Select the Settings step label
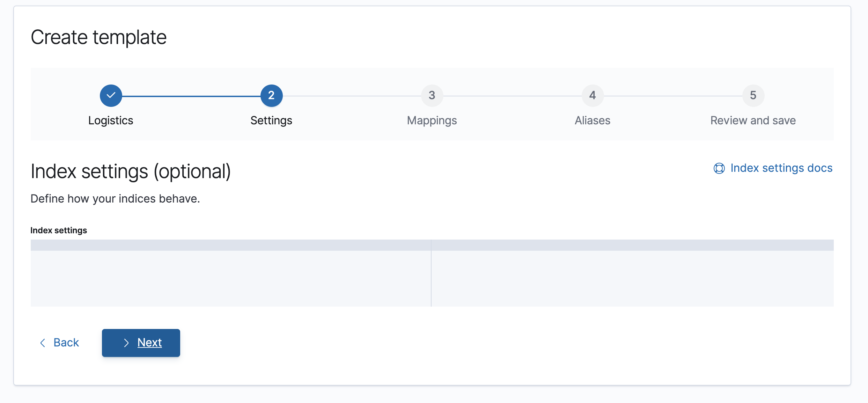Screen dimensions: 868x403 (271, 120)
